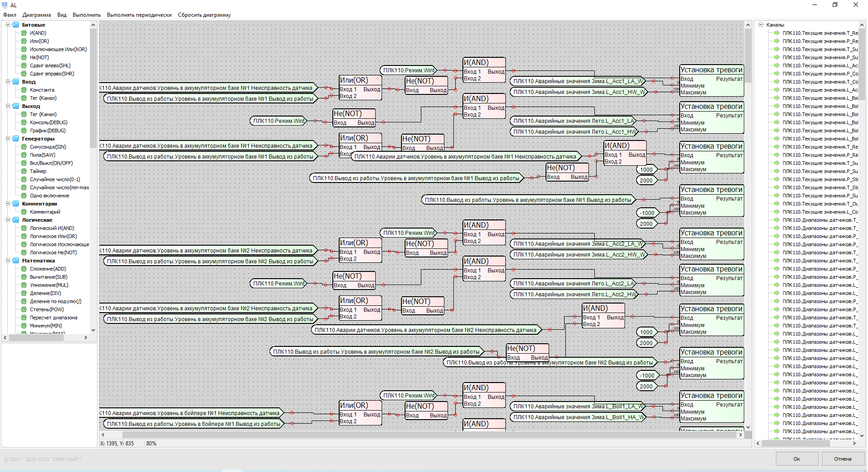Select the Деление(DIV) math block icon
Viewport: 868px width, 472px height.
[x=24, y=293]
